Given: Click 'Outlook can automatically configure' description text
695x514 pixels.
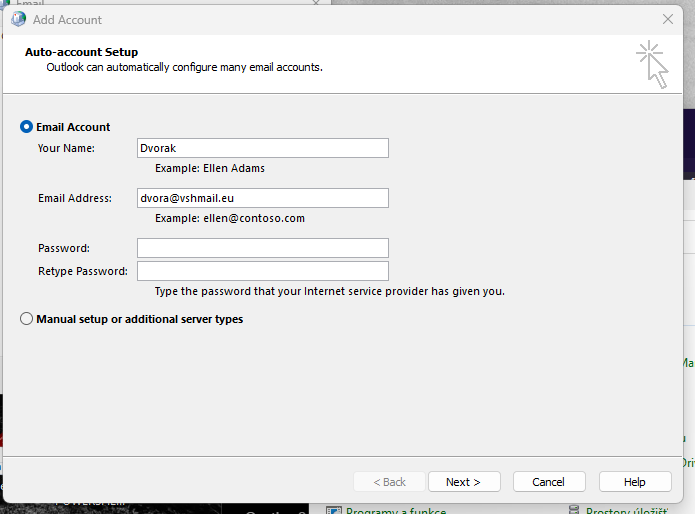Looking at the screenshot, I should click(184, 67).
